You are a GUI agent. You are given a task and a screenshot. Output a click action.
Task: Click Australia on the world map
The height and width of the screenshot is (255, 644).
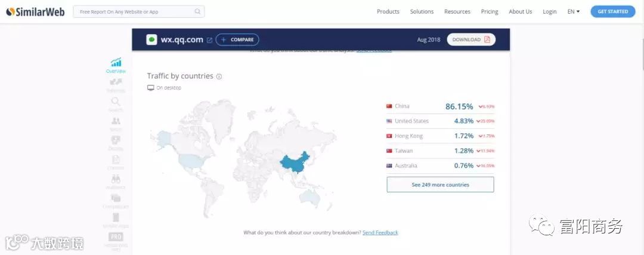[x=310, y=198]
